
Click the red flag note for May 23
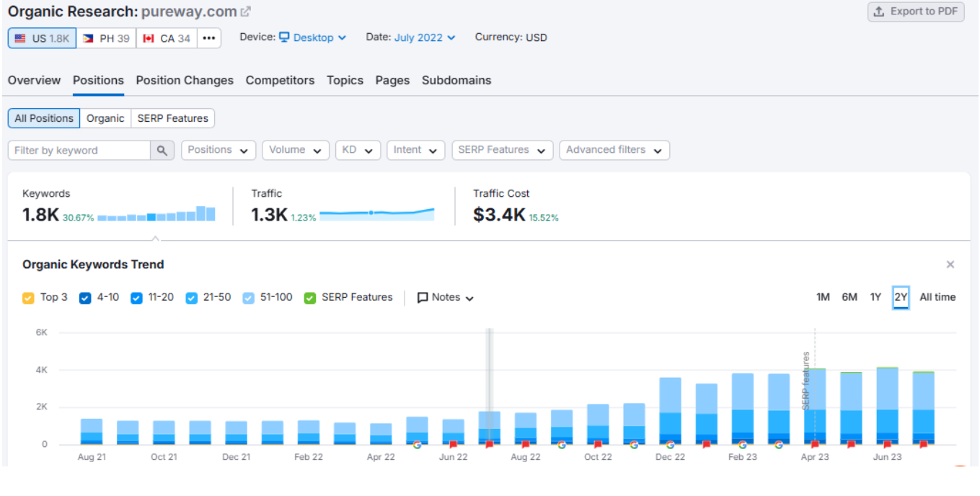point(851,445)
